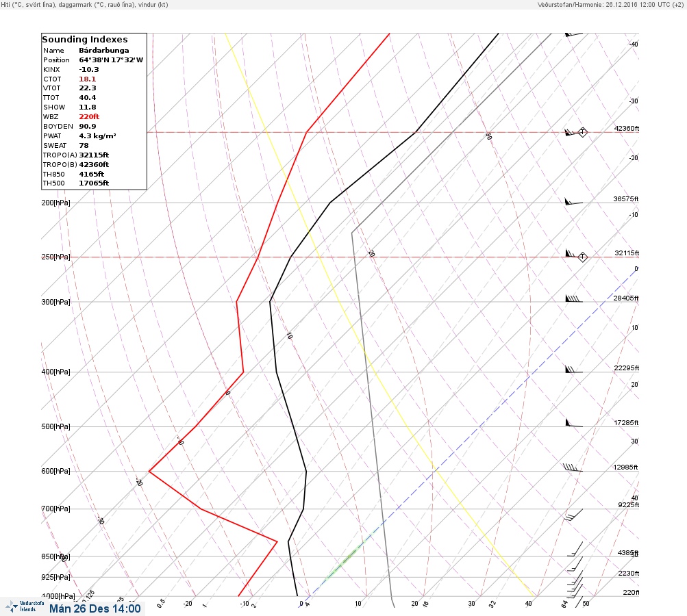
Task: Click the SHOW value 11.8
Action: [87, 107]
